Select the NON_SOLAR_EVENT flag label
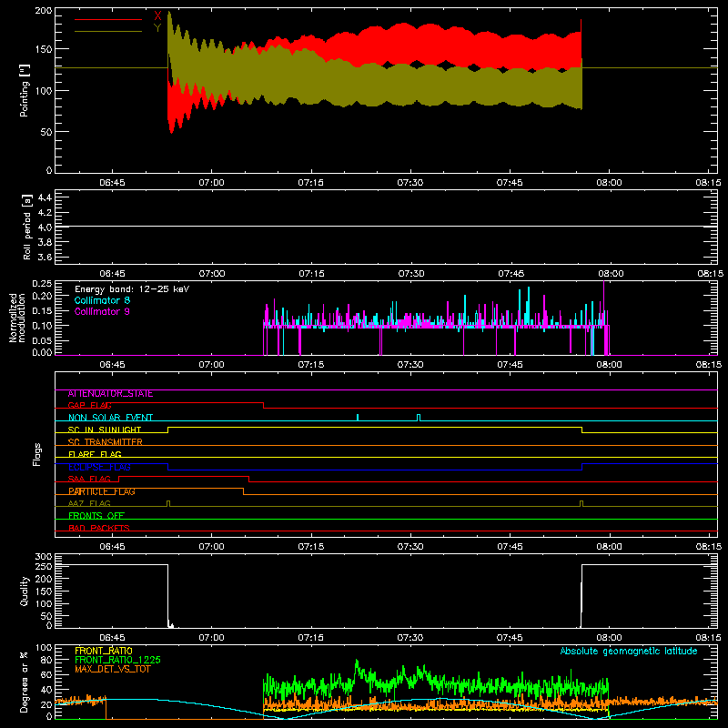This screenshot has width=728, height=728. [x=110, y=418]
